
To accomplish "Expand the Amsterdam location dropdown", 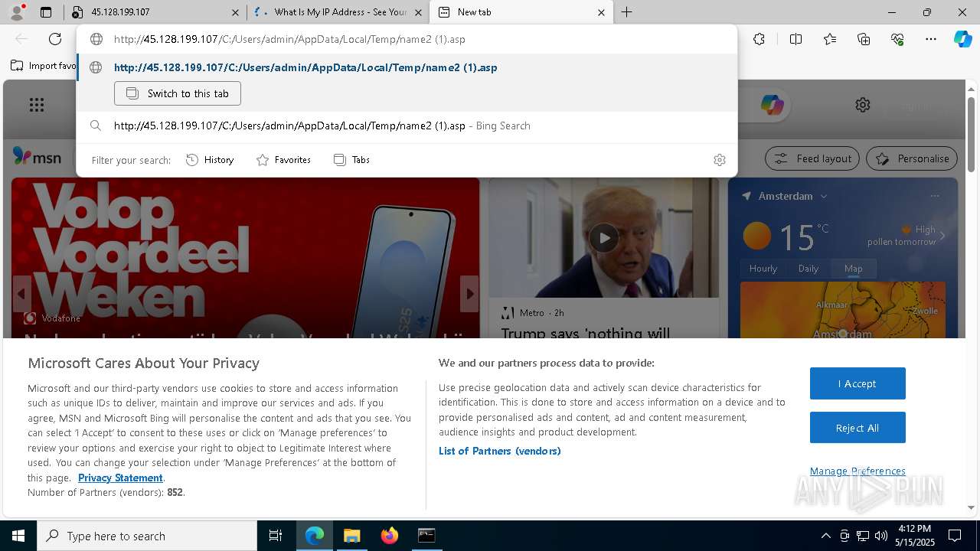I will tap(824, 197).
